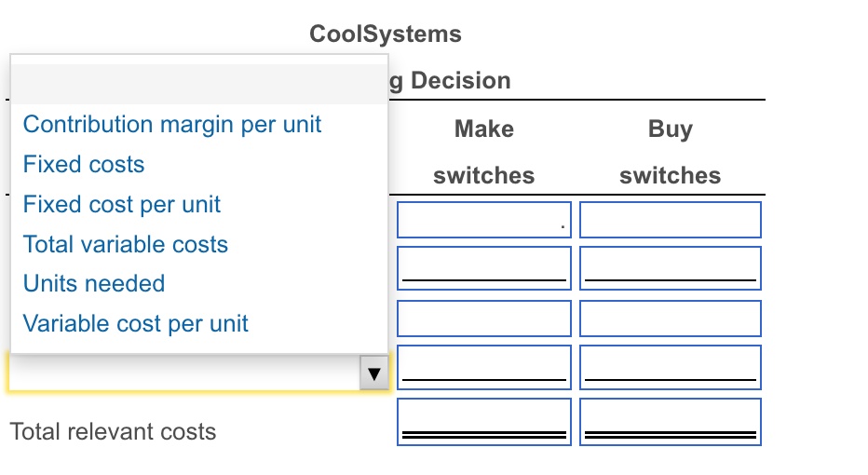Click the first-row input under Make switches
Screen dimensions: 868x475
coord(483,220)
